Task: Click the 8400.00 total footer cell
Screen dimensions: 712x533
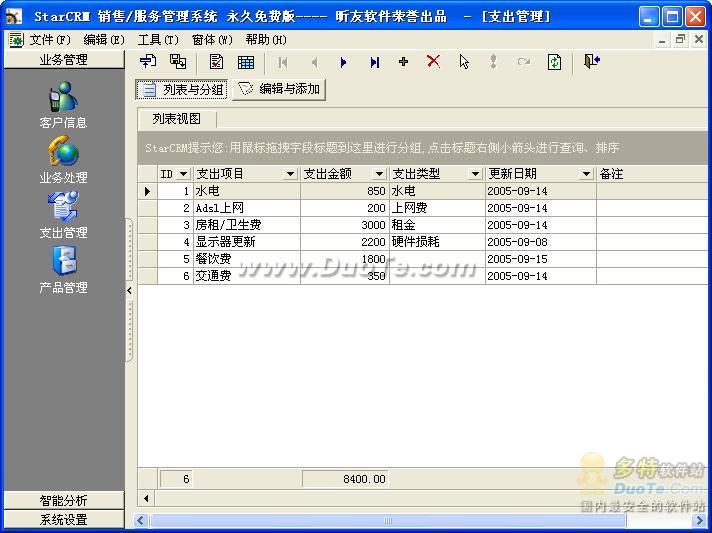Action: click(x=345, y=479)
